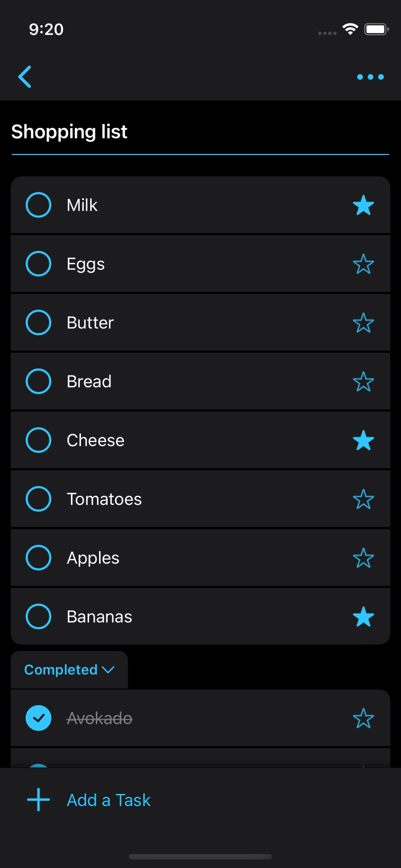
Task: Uncheck the completed Avokado task
Action: [38, 718]
